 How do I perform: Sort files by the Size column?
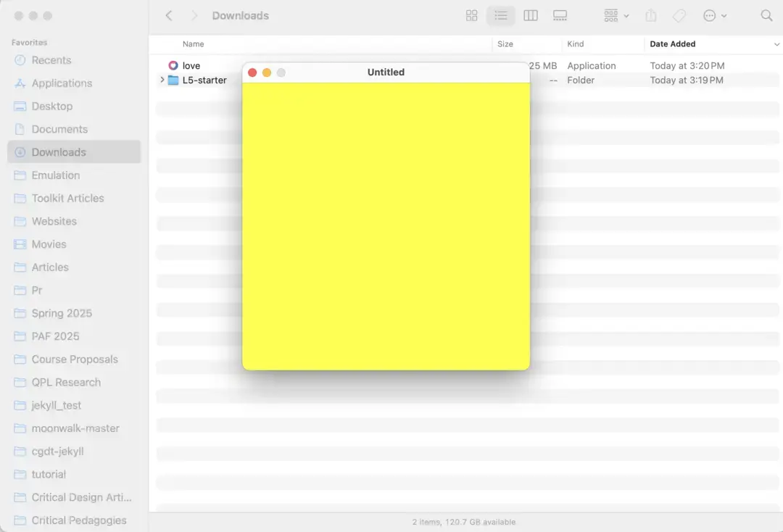(x=505, y=44)
